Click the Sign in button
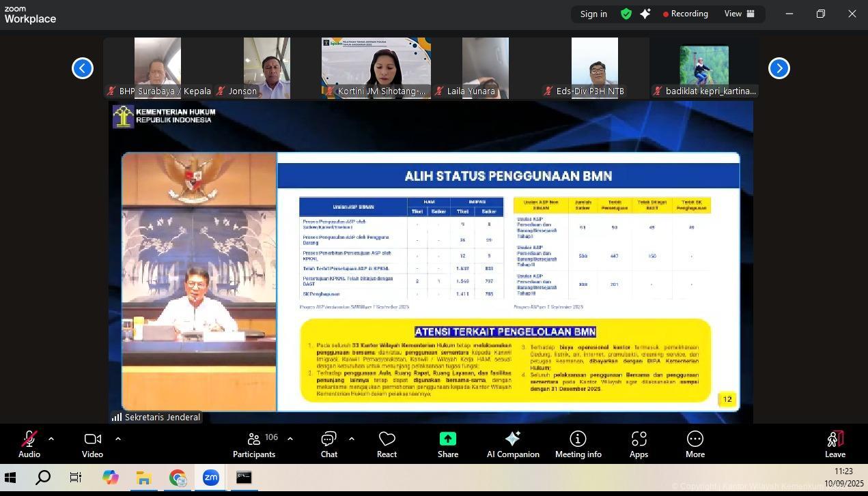The width and height of the screenshot is (868, 496). pos(593,14)
